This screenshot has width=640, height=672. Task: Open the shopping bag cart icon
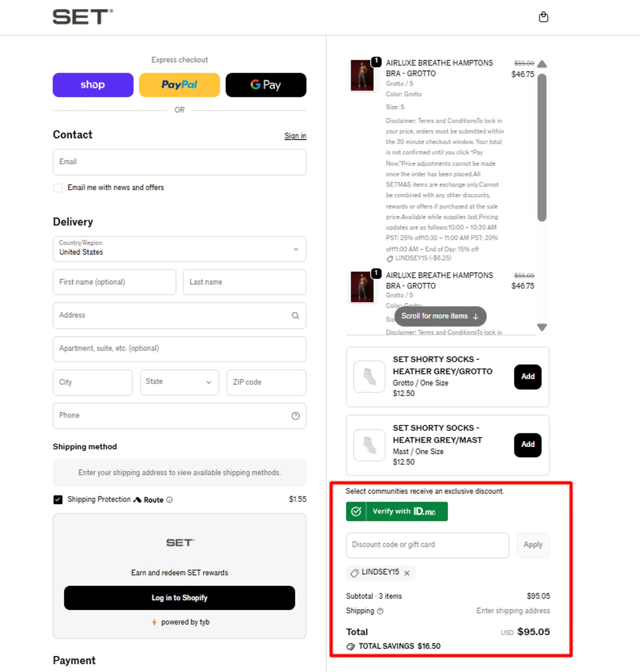click(x=543, y=17)
